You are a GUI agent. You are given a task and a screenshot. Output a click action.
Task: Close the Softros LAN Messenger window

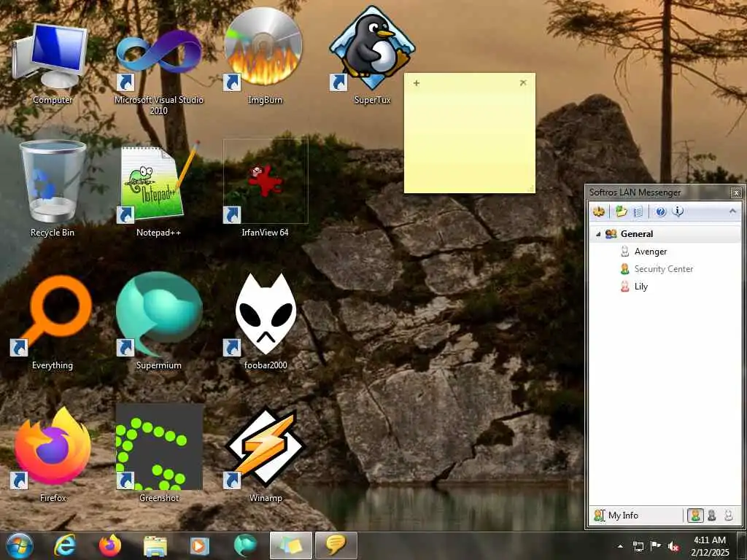[x=736, y=192]
